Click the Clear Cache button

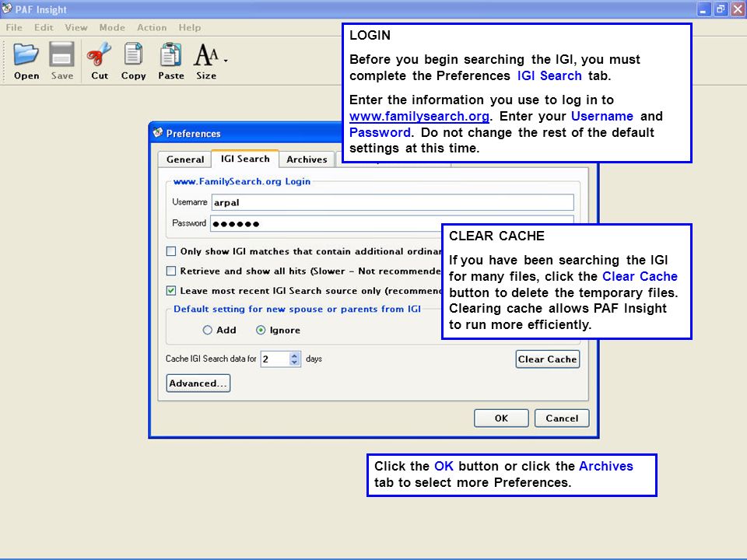547,359
